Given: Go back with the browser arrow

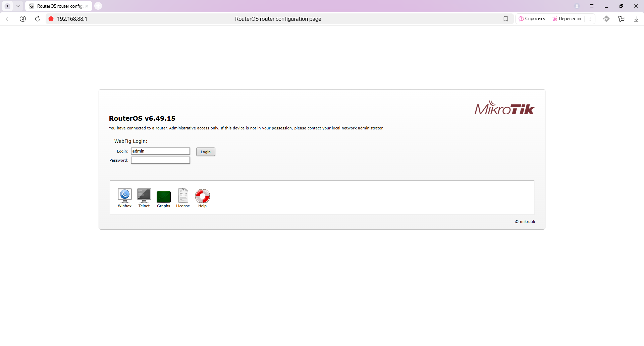Looking at the screenshot, I should (8, 19).
